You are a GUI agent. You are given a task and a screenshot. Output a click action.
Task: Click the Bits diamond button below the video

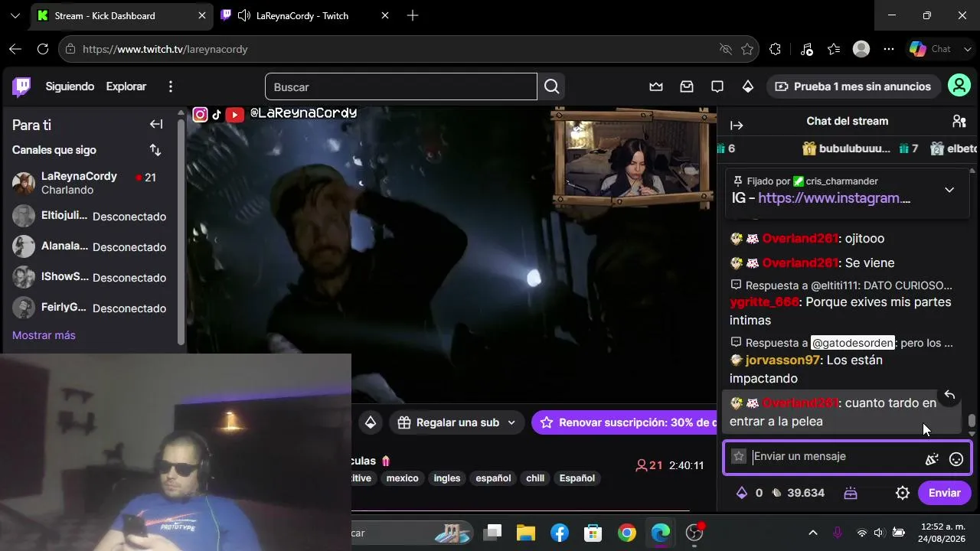point(371,422)
